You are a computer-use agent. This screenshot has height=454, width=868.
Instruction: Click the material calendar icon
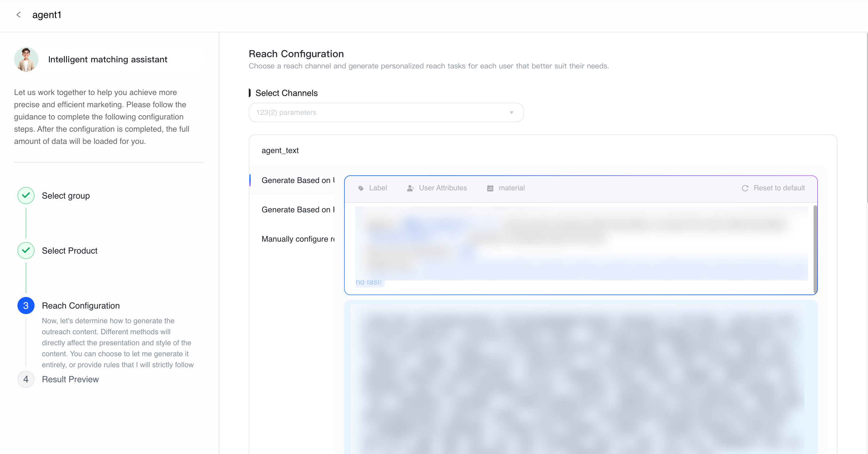pos(490,188)
